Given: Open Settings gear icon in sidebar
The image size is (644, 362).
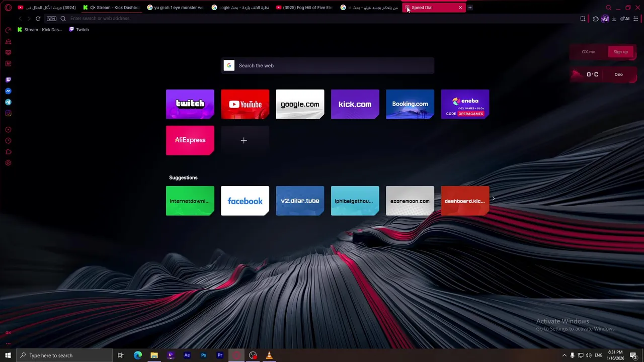Looking at the screenshot, I should [x=8, y=163].
